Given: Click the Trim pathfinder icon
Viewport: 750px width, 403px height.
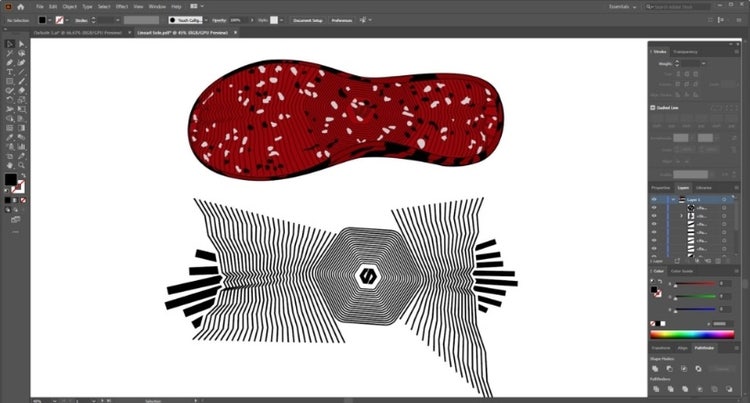Looking at the screenshot, I should 670,389.
